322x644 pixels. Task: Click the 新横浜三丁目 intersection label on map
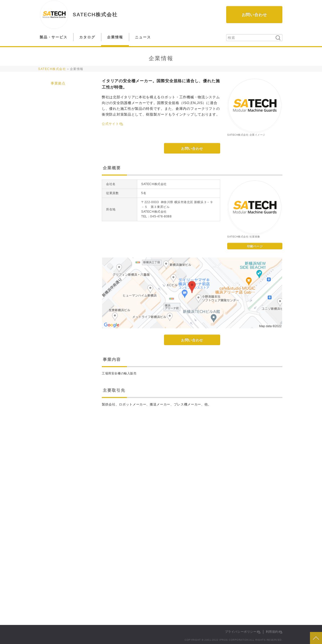[x=151, y=262]
